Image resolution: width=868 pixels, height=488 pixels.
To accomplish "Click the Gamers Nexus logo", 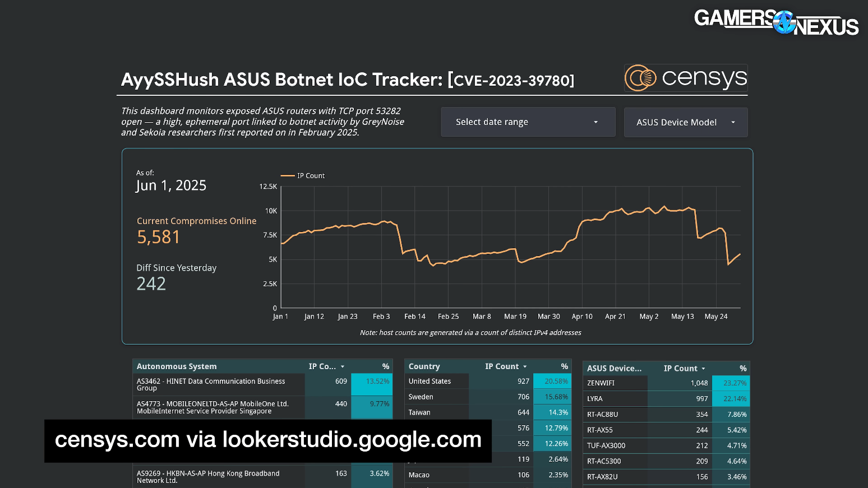I will (x=776, y=22).
